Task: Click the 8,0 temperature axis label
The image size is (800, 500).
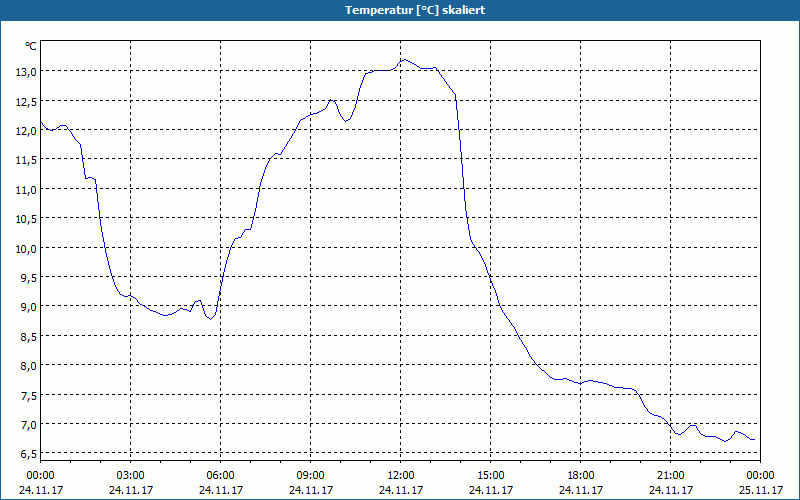Action: click(x=28, y=366)
